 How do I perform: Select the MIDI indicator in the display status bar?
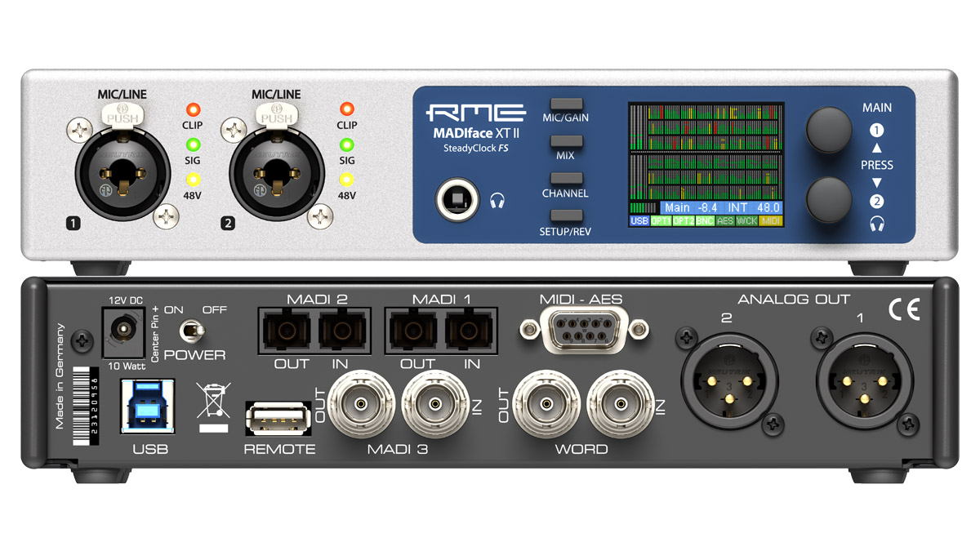(768, 220)
